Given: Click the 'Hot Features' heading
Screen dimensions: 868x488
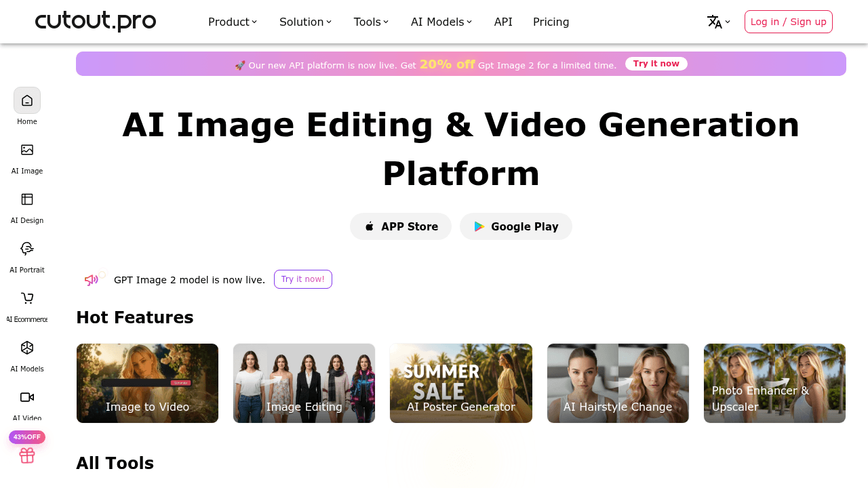Looking at the screenshot, I should coord(135,317).
